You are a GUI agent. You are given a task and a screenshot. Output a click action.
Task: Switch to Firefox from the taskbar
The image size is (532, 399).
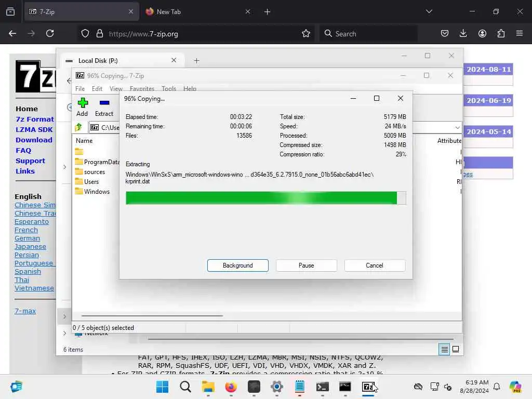point(231,387)
